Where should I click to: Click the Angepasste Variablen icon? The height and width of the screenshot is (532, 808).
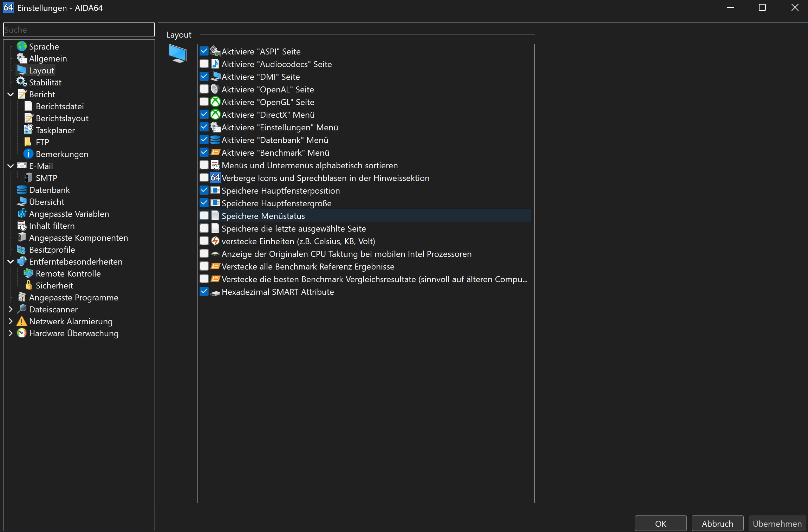pos(22,214)
